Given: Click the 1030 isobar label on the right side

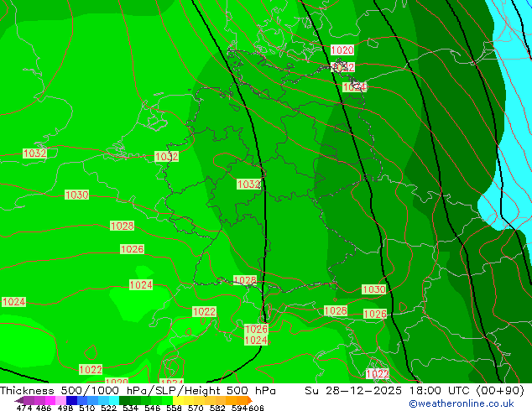Looking at the screenshot, I should pyautogui.click(x=374, y=289).
